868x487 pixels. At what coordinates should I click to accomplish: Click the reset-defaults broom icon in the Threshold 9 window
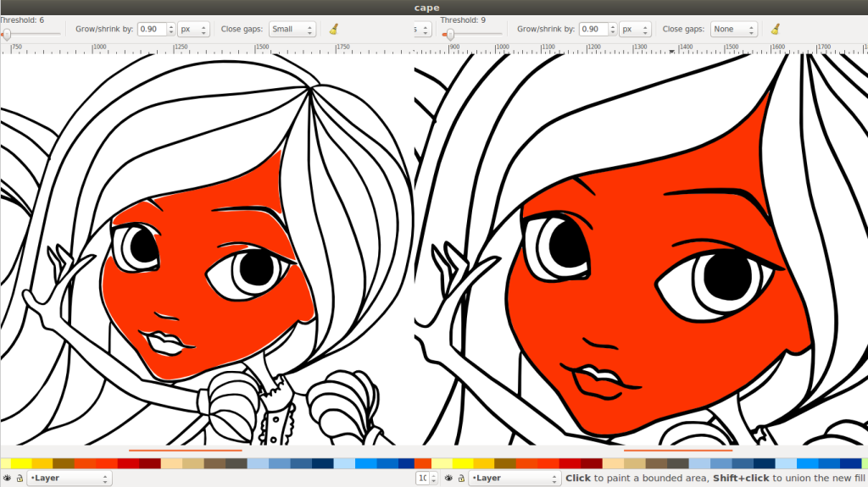pyautogui.click(x=776, y=30)
